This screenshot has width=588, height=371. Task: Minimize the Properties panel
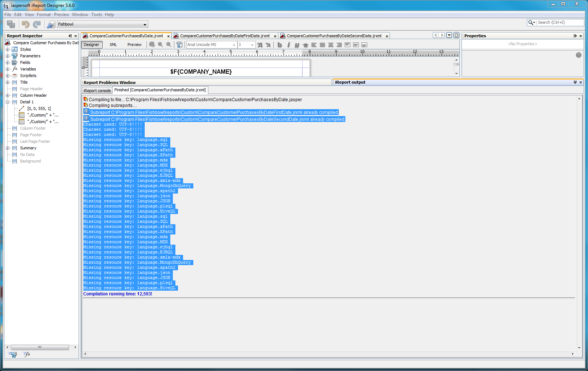575,36
